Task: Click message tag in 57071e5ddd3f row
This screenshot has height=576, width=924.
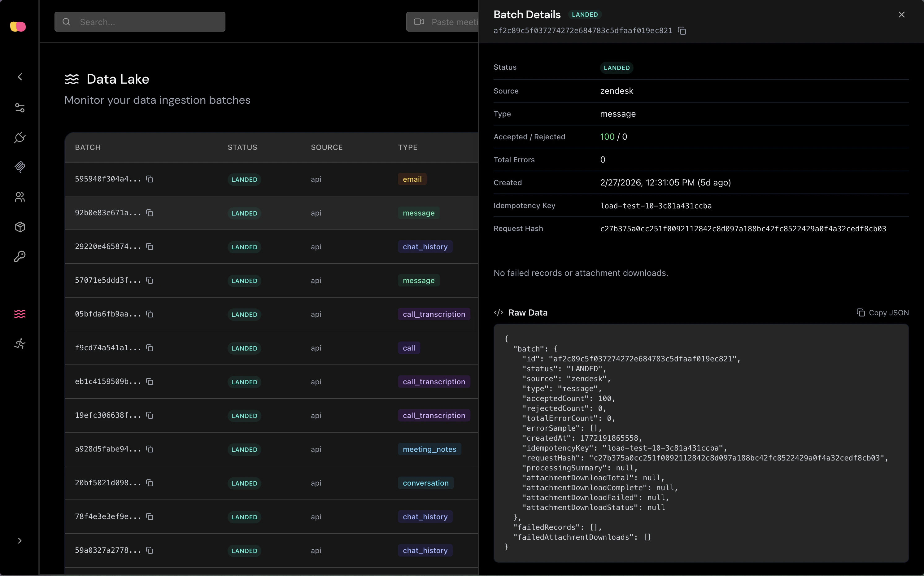Action: tap(419, 280)
